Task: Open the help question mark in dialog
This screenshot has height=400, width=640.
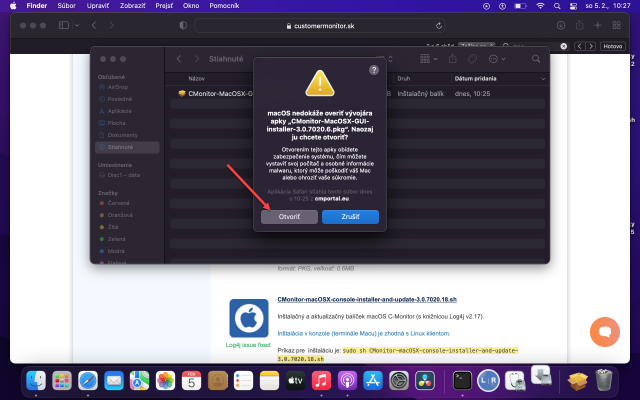Action: click(x=373, y=70)
